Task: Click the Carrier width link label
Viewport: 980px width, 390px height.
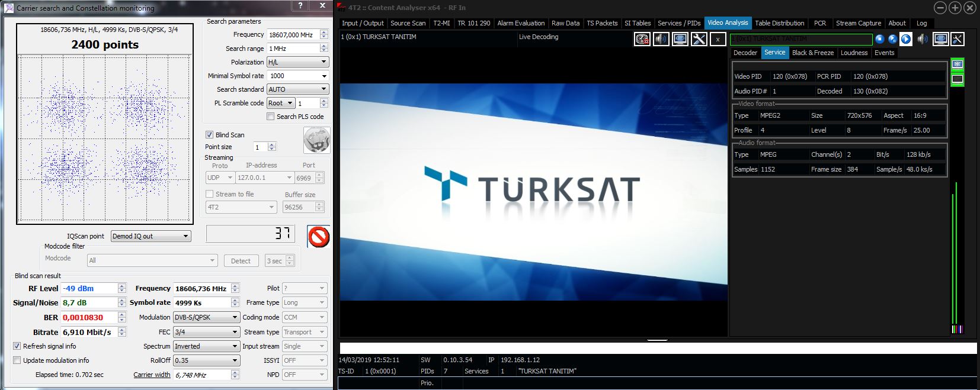Action: coord(152,375)
